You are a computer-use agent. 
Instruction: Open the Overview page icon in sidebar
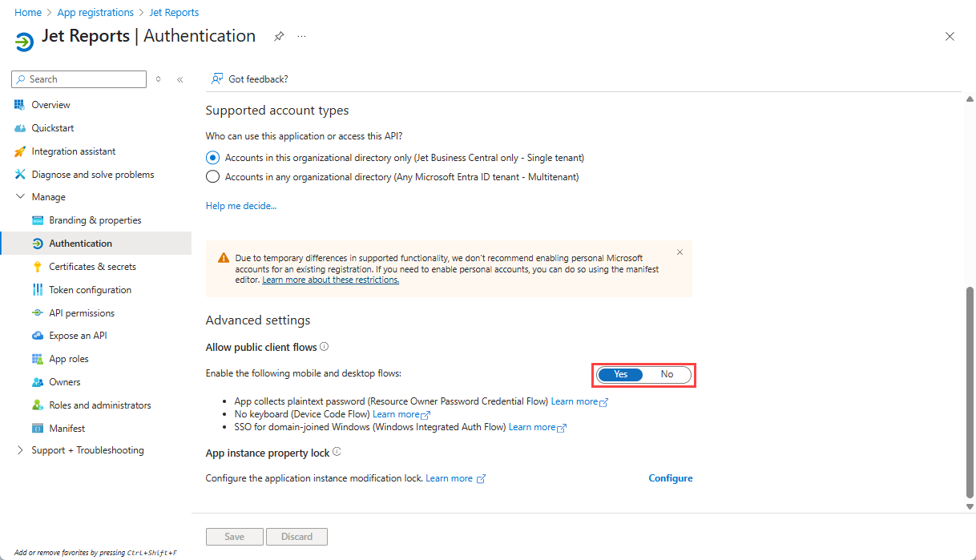[20, 105]
